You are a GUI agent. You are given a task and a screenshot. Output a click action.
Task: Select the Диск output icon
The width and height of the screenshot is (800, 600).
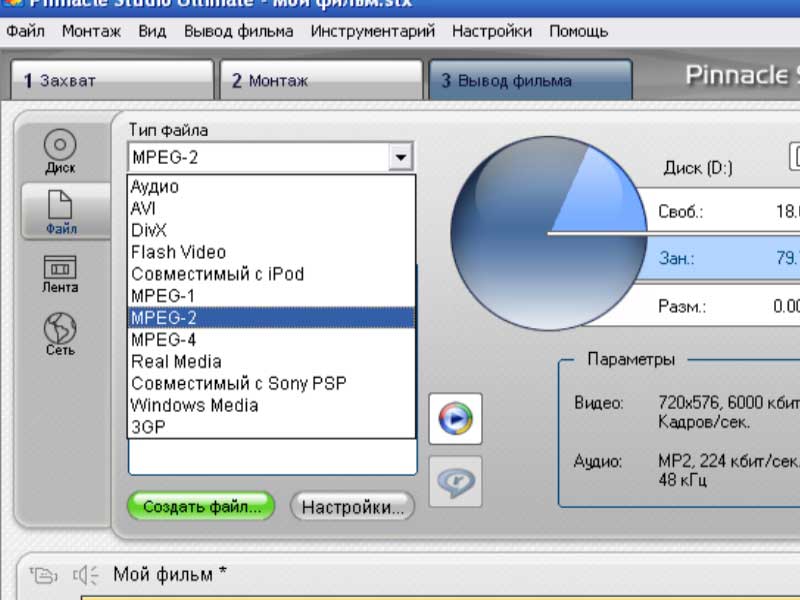(x=60, y=151)
